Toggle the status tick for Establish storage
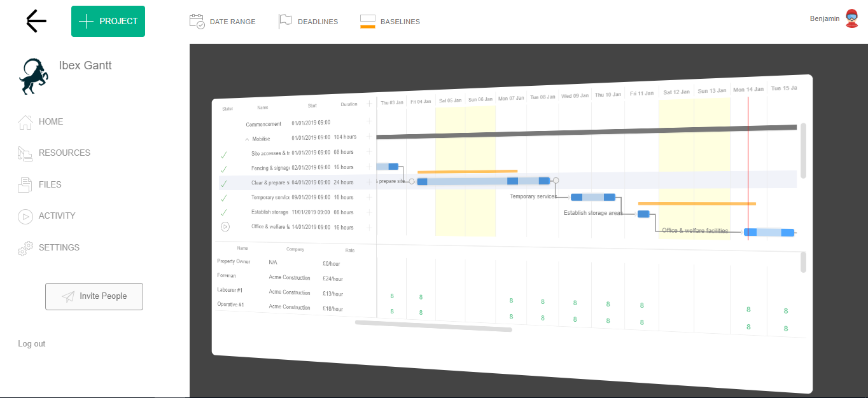868x398 pixels. tap(223, 212)
